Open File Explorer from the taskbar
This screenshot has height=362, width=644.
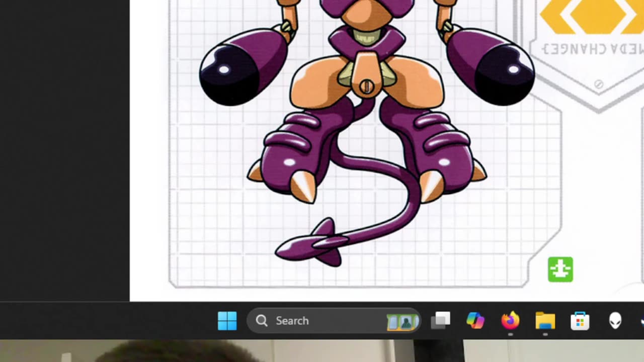point(545,321)
